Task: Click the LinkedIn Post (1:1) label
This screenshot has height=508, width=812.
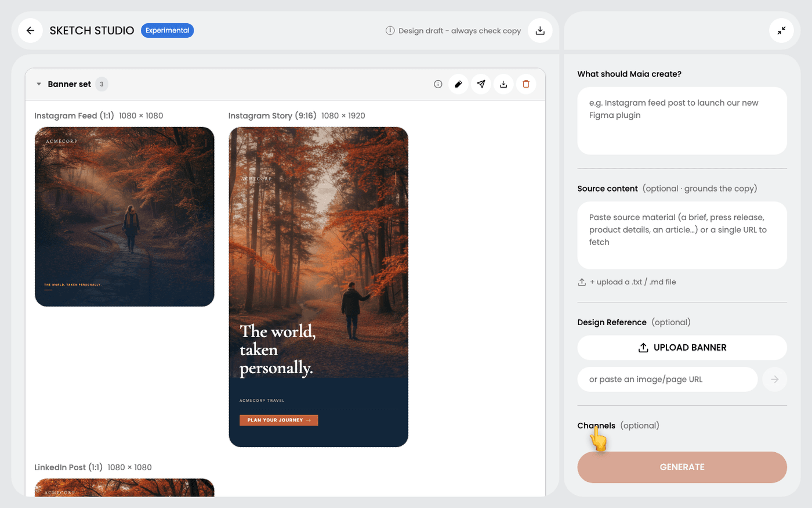Action: click(68, 467)
